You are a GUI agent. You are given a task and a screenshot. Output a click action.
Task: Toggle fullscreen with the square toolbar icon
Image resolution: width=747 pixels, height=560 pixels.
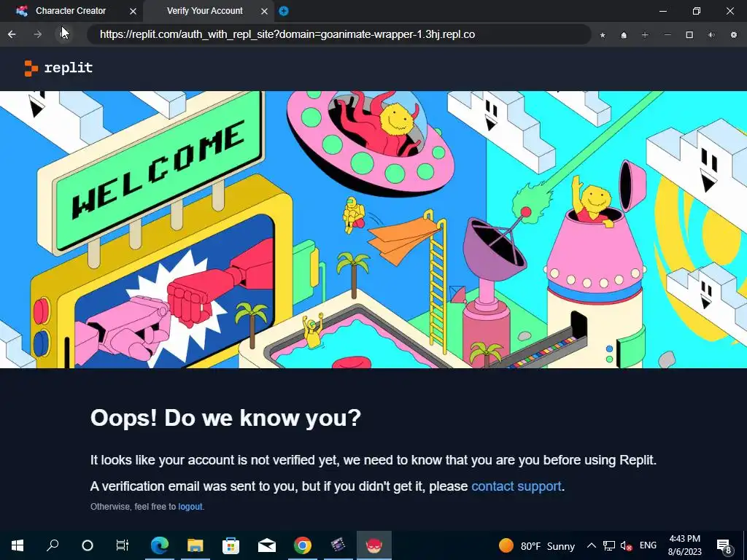click(x=689, y=35)
